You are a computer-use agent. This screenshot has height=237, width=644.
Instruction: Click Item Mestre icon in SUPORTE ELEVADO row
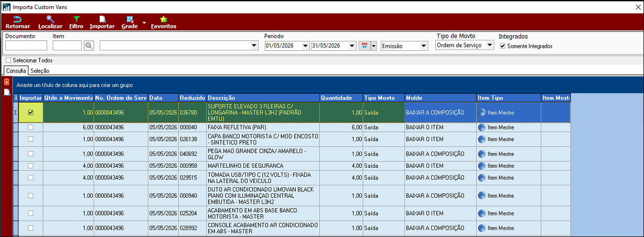point(482,112)
